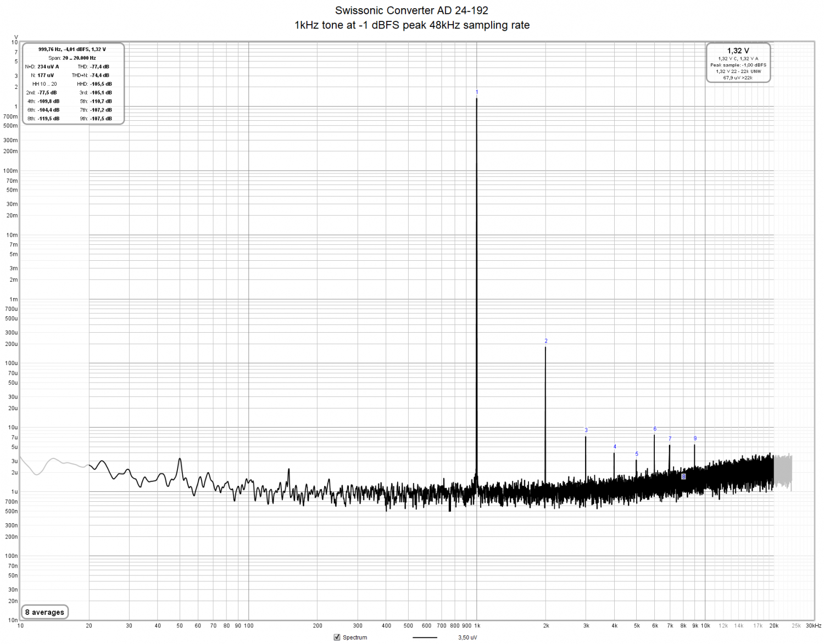This screenshot has width=824, height=644.
Task: Click the V unit label atop the vertical axis
Action: pyautogui.click(x=16, y=37)
